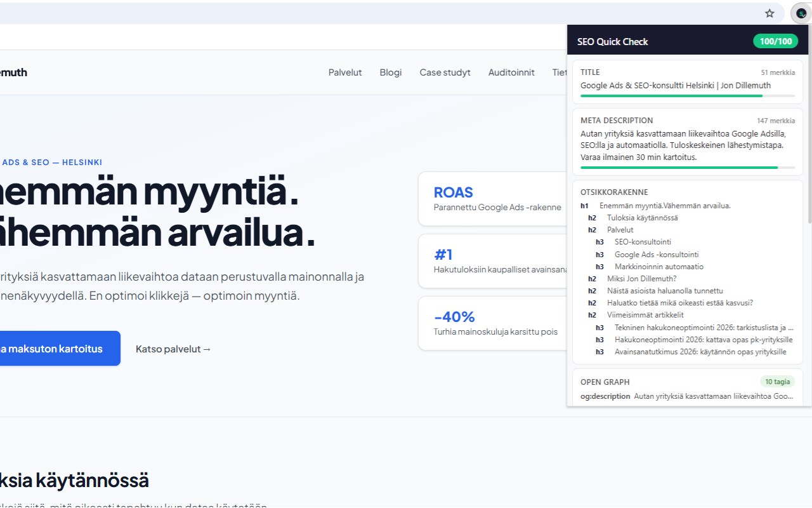Click the 147 merkkiä character count
This screenshot has width=812, height=508.
click(776, 121)
